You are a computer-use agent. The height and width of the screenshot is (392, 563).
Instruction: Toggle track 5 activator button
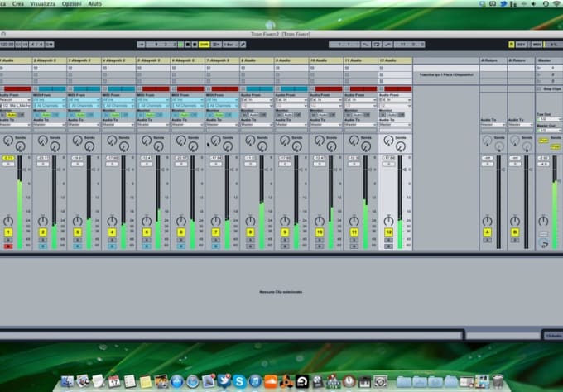(x=147, y=232)
